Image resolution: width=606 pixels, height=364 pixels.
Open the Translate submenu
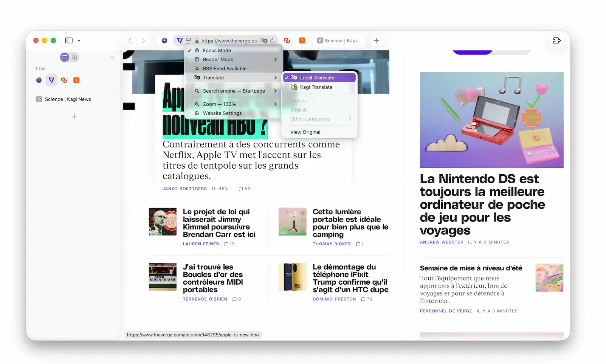point(233,77)
